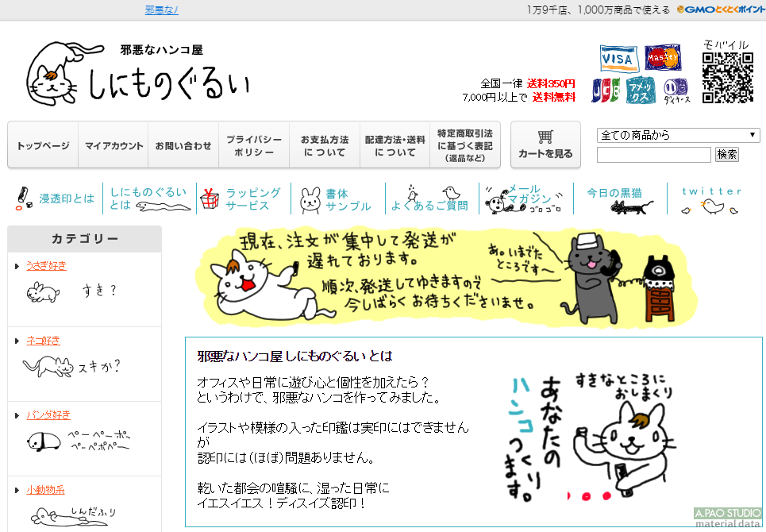Open the 全ての商品から category dropdown

[678, 135]
